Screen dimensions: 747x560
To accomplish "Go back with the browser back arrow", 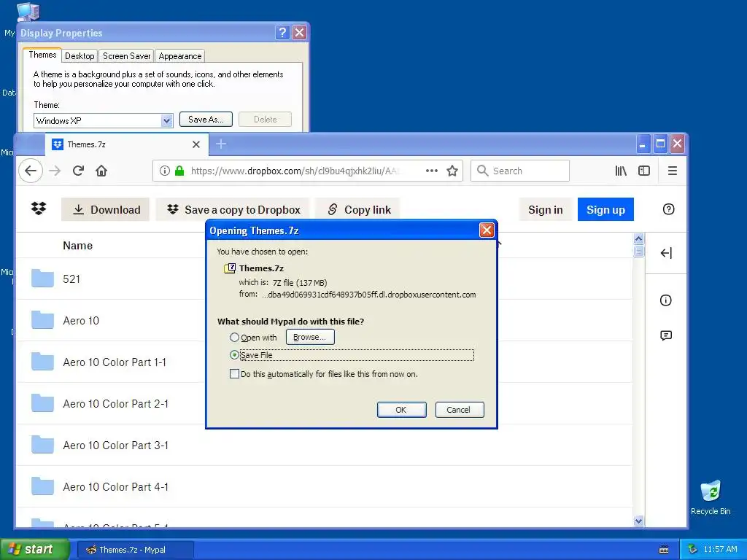I will pyautogui.click(x=31, y=171).
